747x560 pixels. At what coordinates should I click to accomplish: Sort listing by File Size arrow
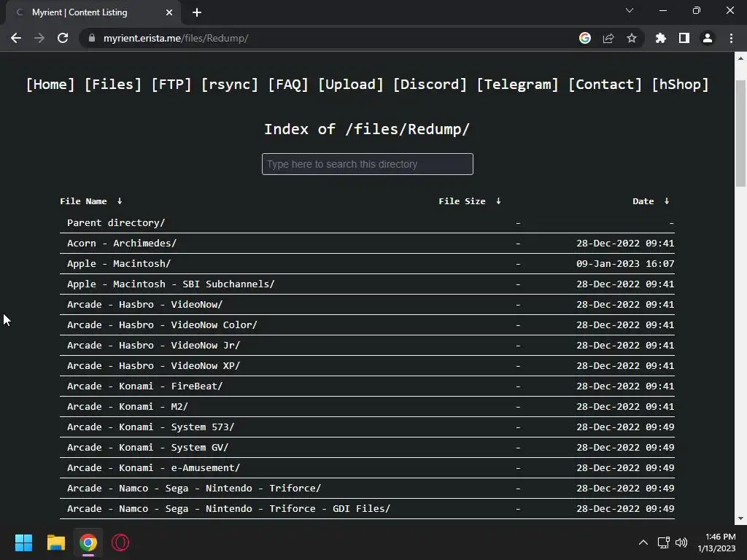pos(498,201)
